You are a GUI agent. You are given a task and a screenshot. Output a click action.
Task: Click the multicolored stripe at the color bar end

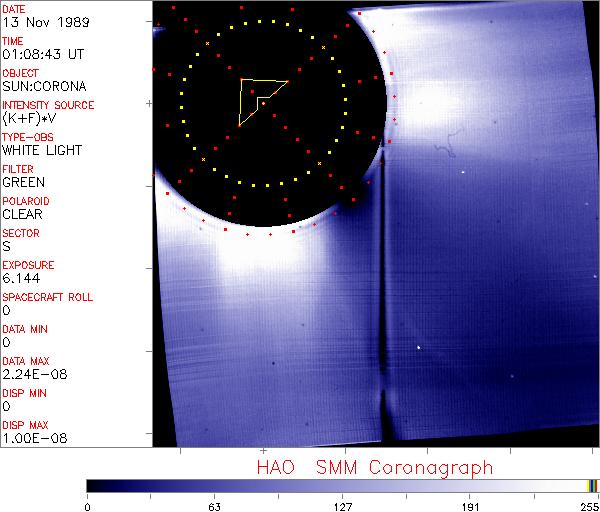tap(592, 486)
